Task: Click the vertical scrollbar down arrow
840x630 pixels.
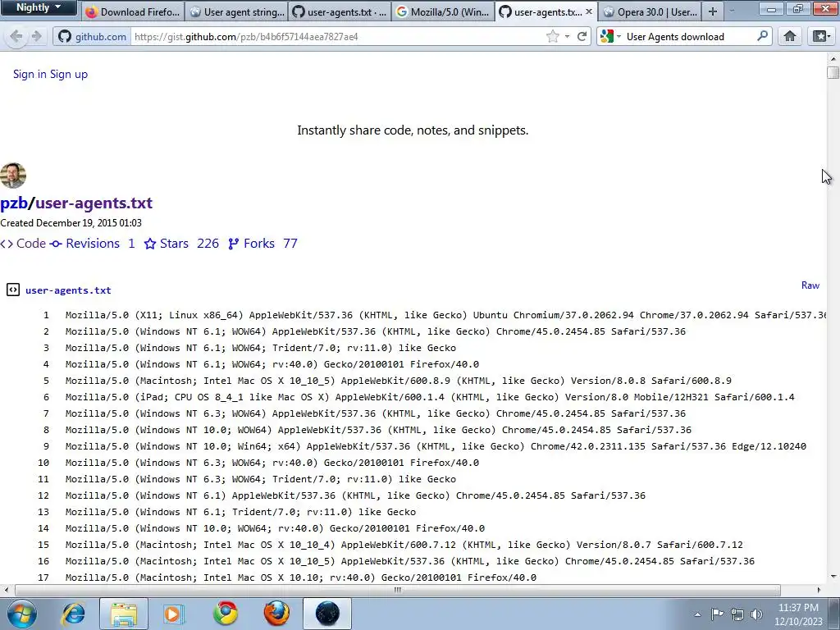Action: coord(833,577)
